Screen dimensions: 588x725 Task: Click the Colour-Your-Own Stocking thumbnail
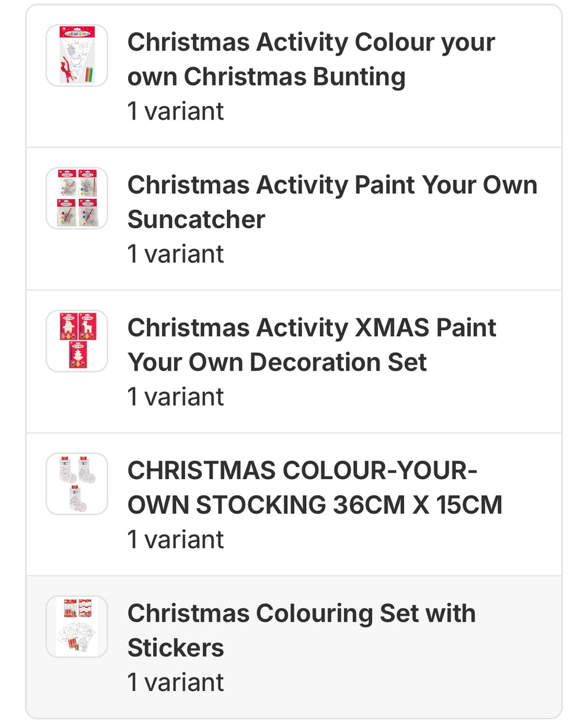pyautogui.click(x=77, y=484)
